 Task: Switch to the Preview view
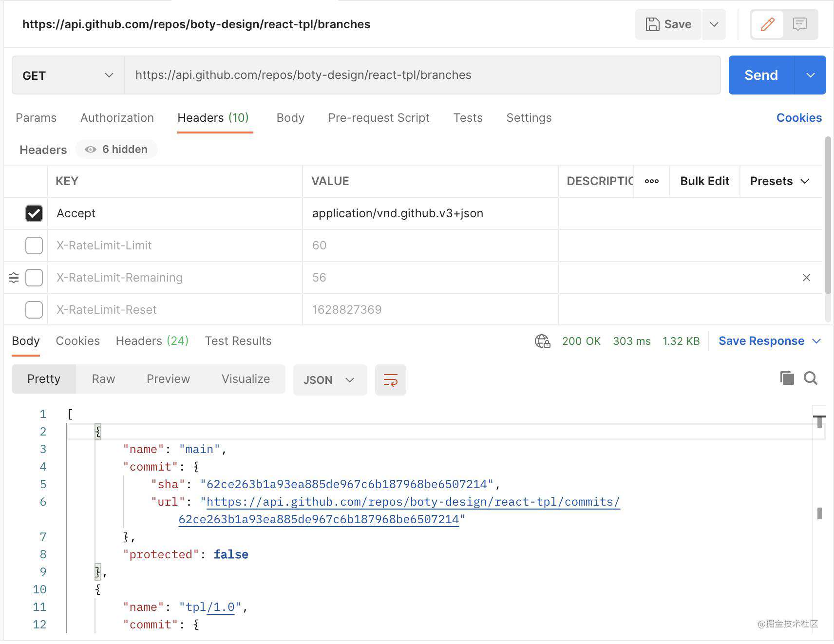point(168,379)
